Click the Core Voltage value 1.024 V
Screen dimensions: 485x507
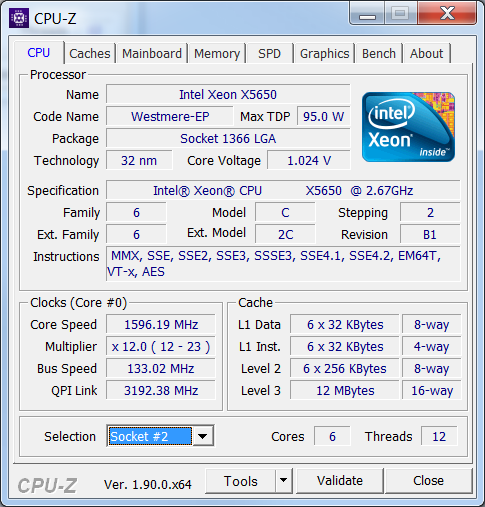click(309, 160)
